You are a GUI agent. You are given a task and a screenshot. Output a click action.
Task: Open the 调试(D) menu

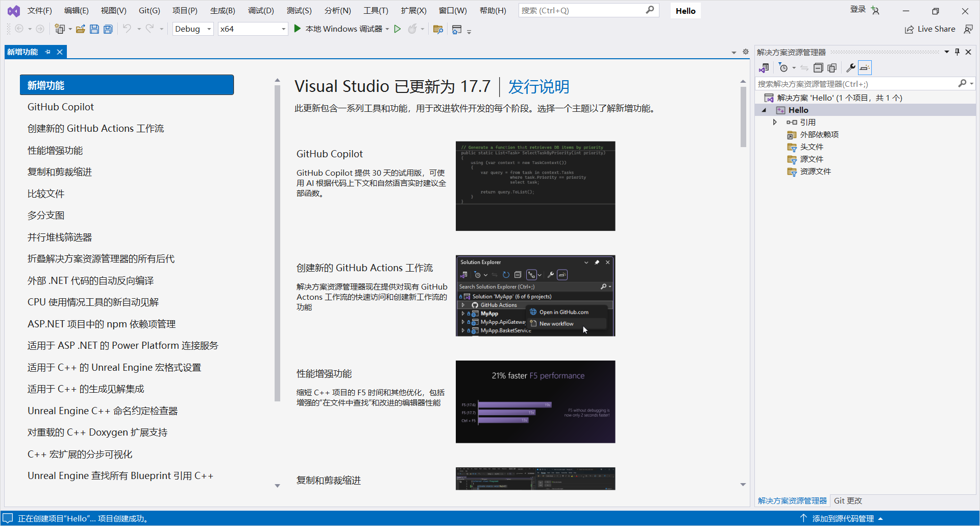point(261,10)
